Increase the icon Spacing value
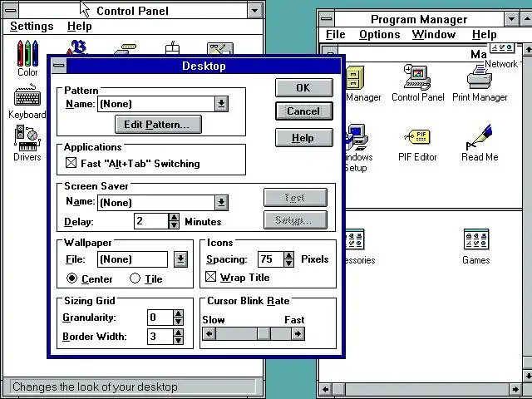The height and width of the screenshot is (399, 532). (x=288, y=255)
